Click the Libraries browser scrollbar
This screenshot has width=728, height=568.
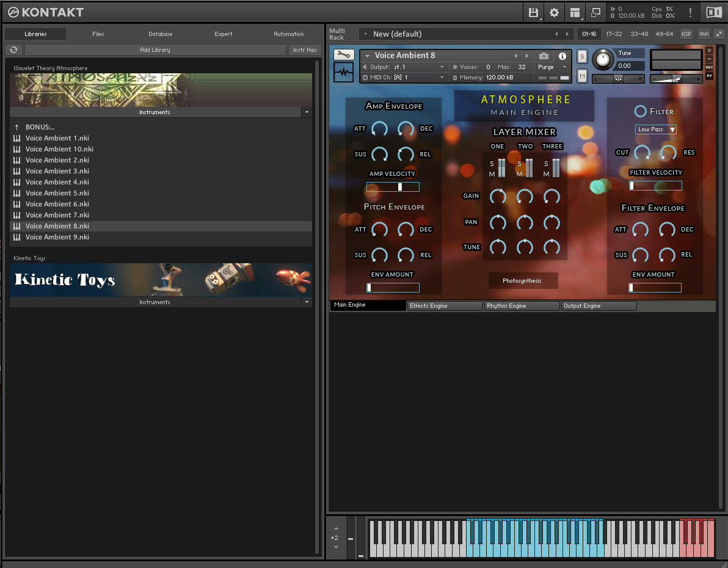click(x=318, y=307)
